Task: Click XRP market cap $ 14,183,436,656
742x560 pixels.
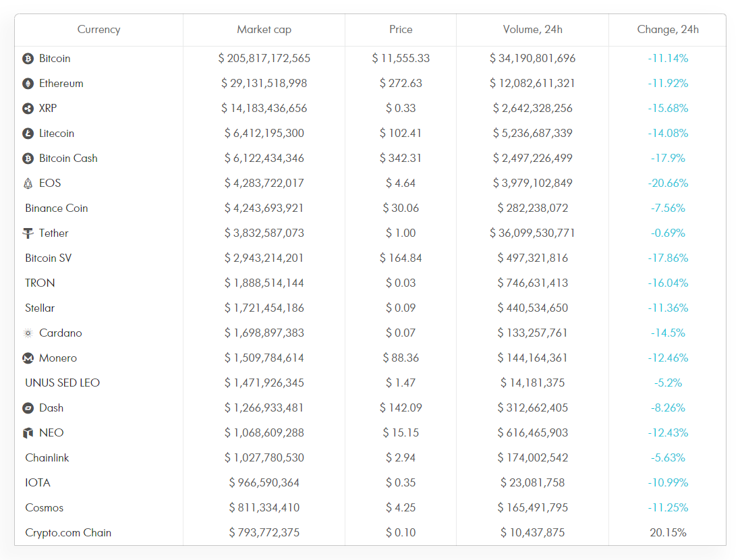Action: (264, 109)
